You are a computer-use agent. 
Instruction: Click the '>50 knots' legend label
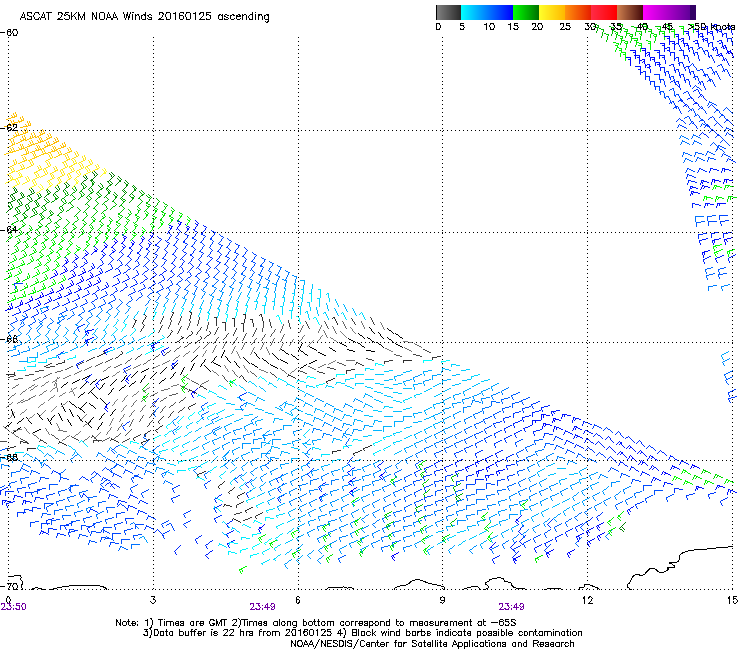coord(712,27)
